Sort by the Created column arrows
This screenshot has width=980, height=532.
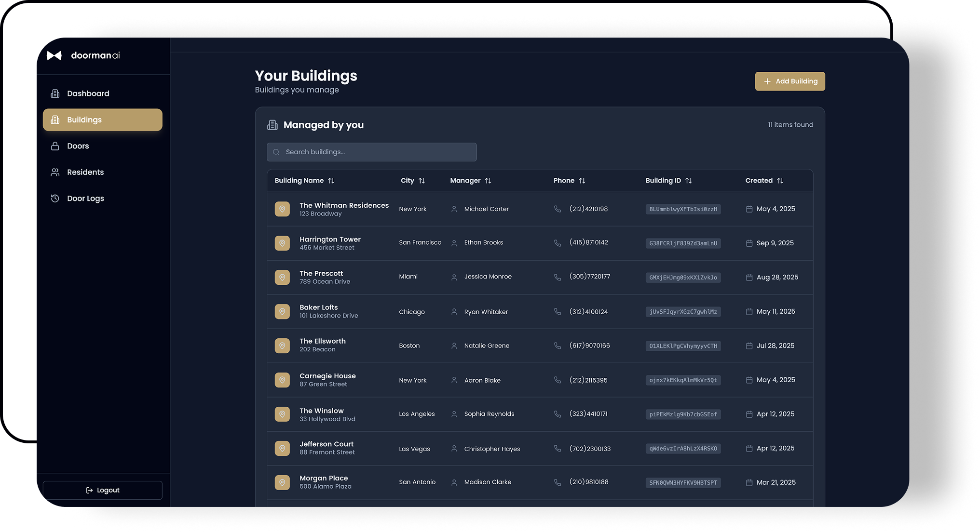point(780,181)
